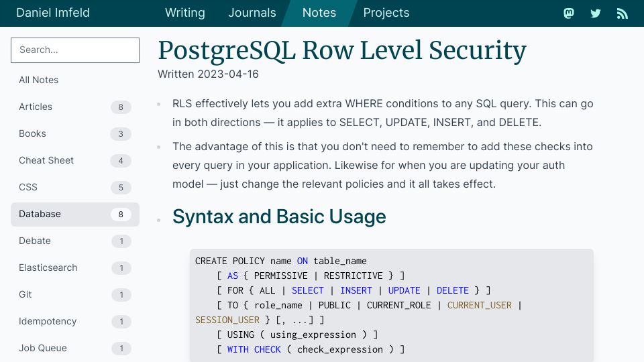
Task: Click the CREATE POLICY code line
Action: coord(281,261)
